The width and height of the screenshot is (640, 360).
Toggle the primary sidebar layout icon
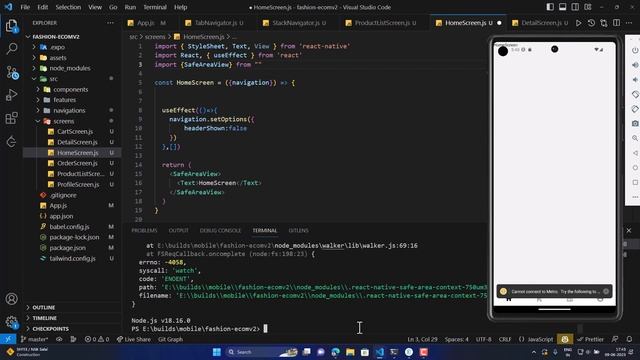click(550, 7)
